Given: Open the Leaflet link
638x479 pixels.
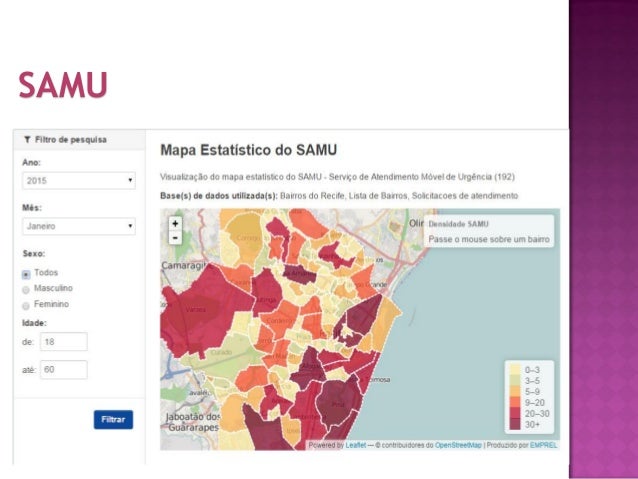Looking at the screenshot, I should [x=356, y=445].
